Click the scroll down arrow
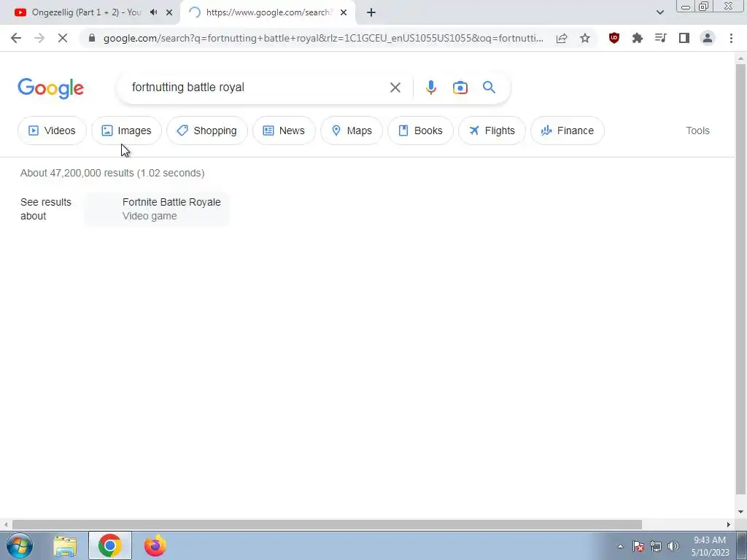 (740, 512)
